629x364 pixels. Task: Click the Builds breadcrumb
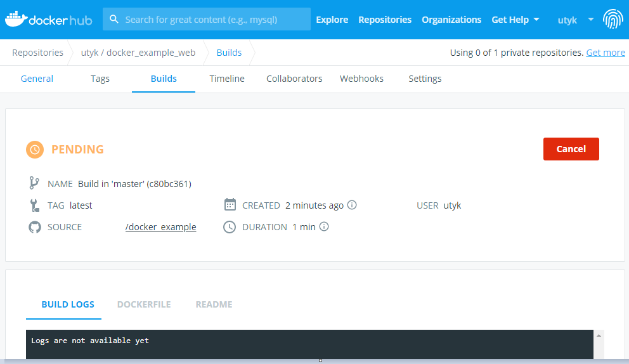tap(229, 53)
